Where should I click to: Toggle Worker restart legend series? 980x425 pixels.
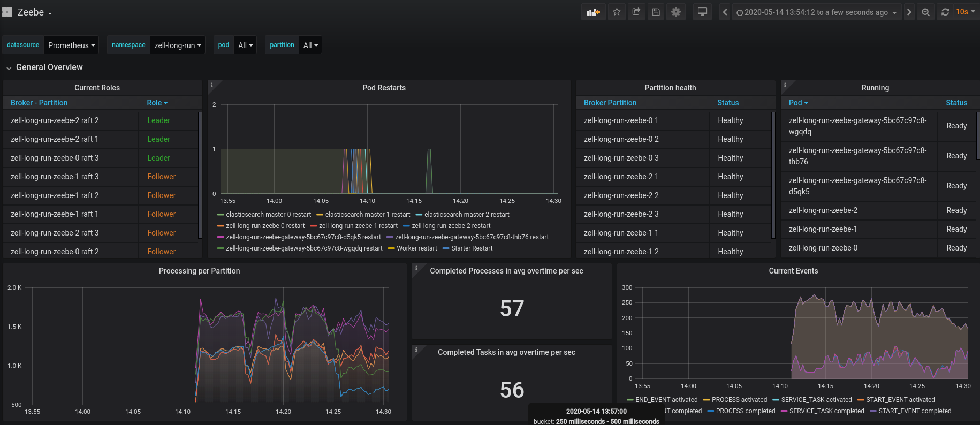417,248
